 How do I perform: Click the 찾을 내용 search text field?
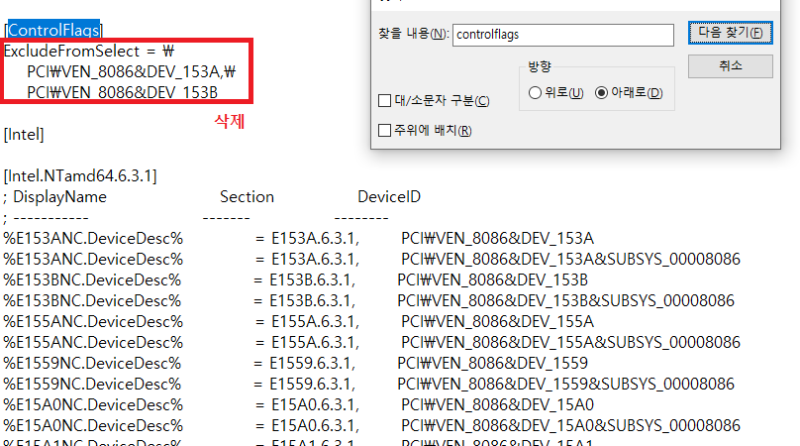561,35
